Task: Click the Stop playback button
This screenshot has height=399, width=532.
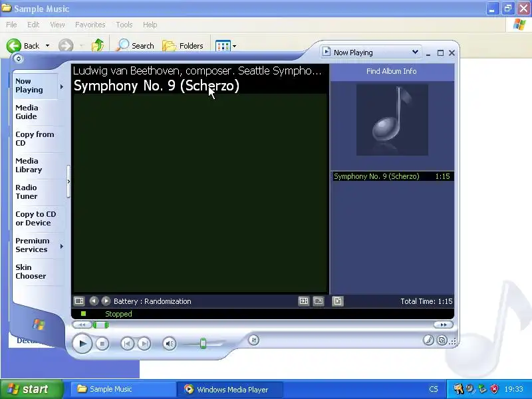Action: 102,344
